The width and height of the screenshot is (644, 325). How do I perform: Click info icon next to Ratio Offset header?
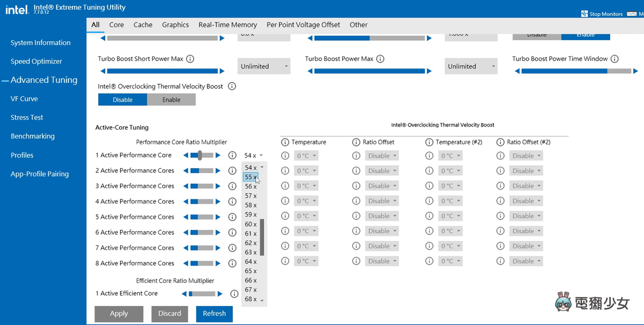[x=356, y=142]
